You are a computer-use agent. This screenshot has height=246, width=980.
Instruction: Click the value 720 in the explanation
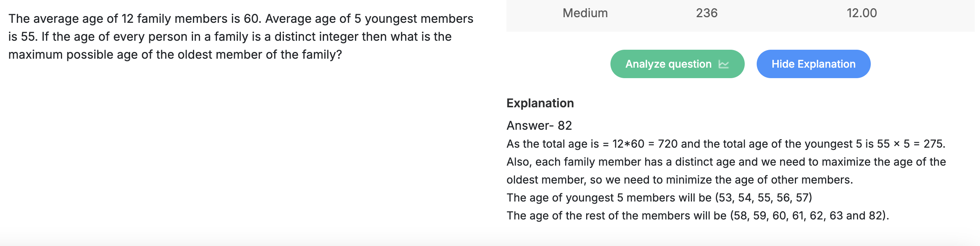point(668,144)
